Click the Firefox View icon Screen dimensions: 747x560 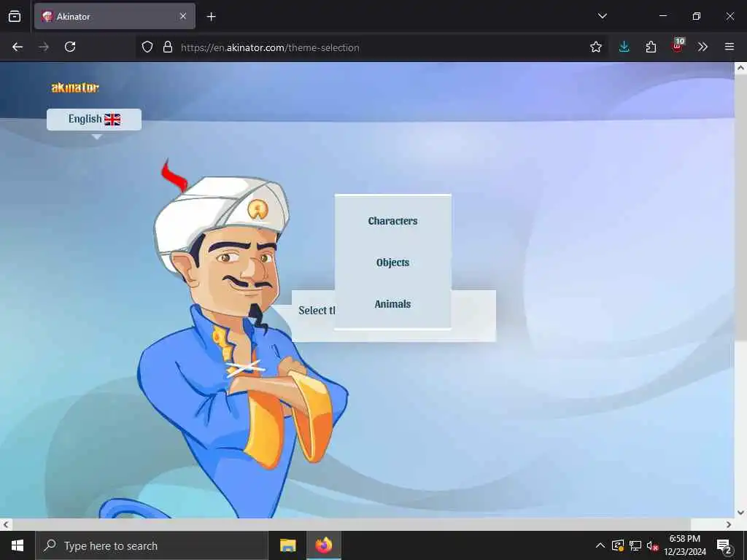(15, 17)
